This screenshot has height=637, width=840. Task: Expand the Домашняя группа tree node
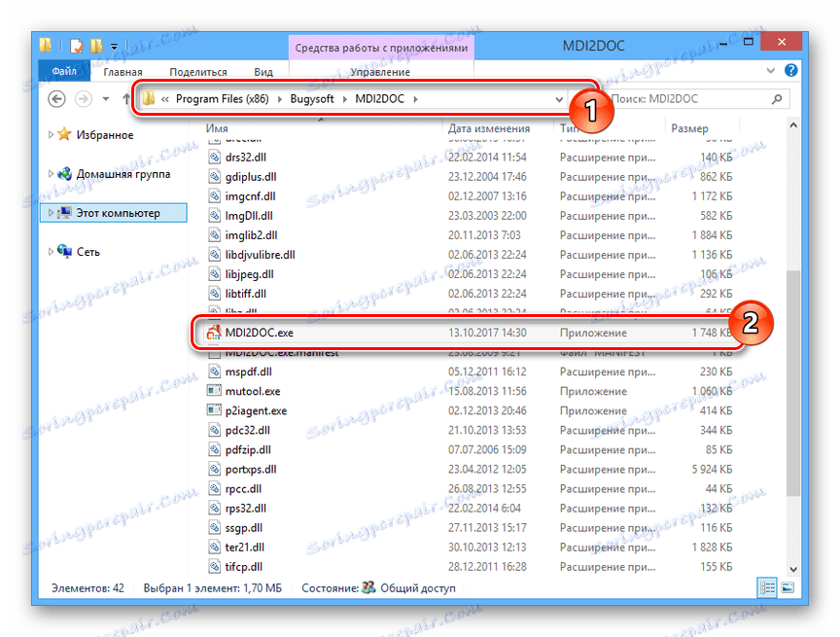point(51,173)
